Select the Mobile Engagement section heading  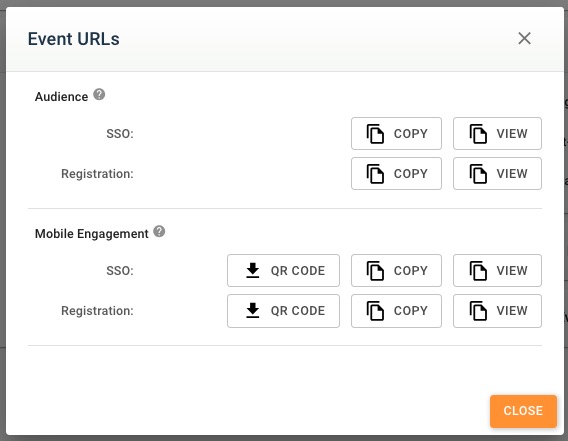[x=92, y=234]
